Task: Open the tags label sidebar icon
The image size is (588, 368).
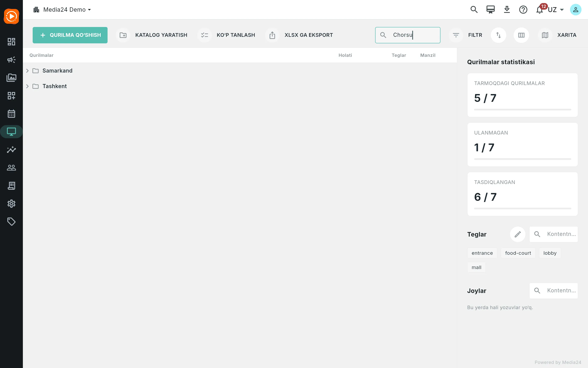Action: coord(11,222)
